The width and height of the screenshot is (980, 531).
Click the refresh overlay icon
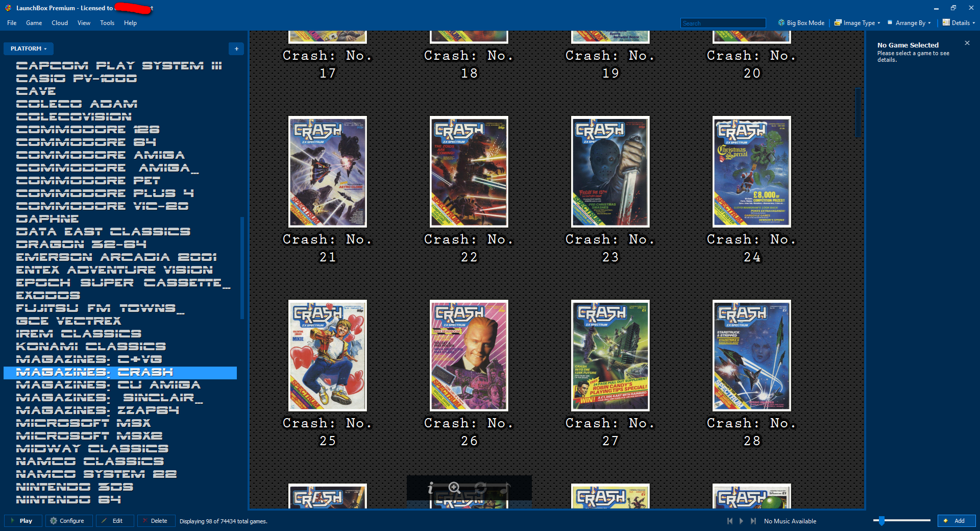480,488
